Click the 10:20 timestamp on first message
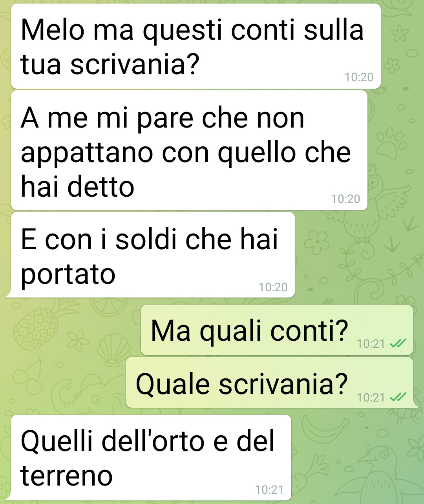424x504 pixels. click(x=359, y=77)
